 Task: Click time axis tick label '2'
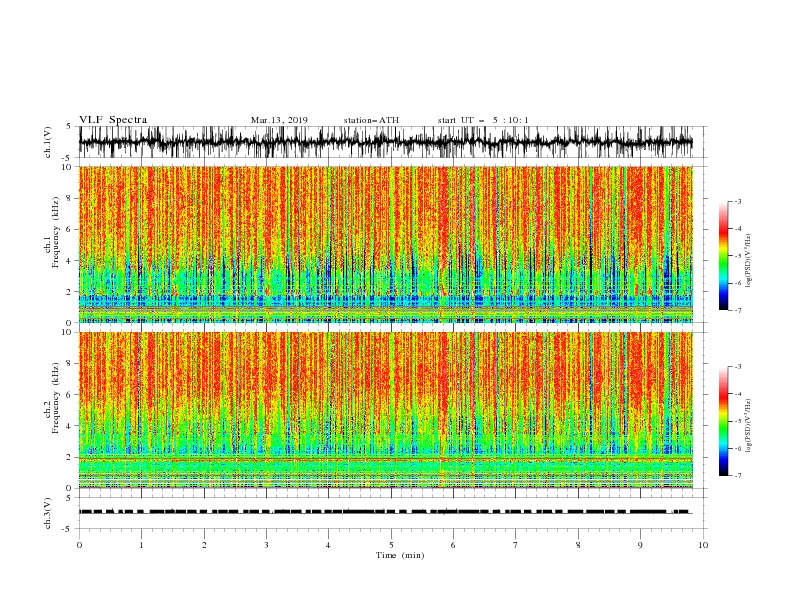coord(204,545)
